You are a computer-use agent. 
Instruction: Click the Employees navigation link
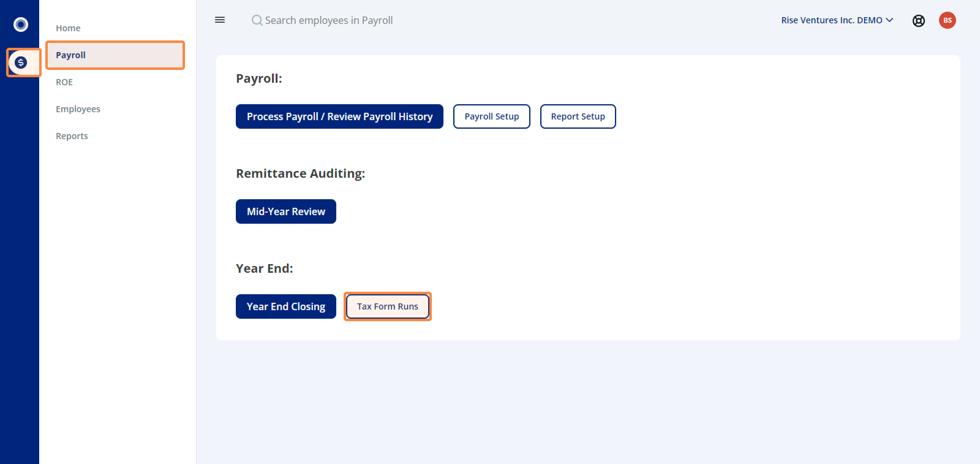point(77,109)
